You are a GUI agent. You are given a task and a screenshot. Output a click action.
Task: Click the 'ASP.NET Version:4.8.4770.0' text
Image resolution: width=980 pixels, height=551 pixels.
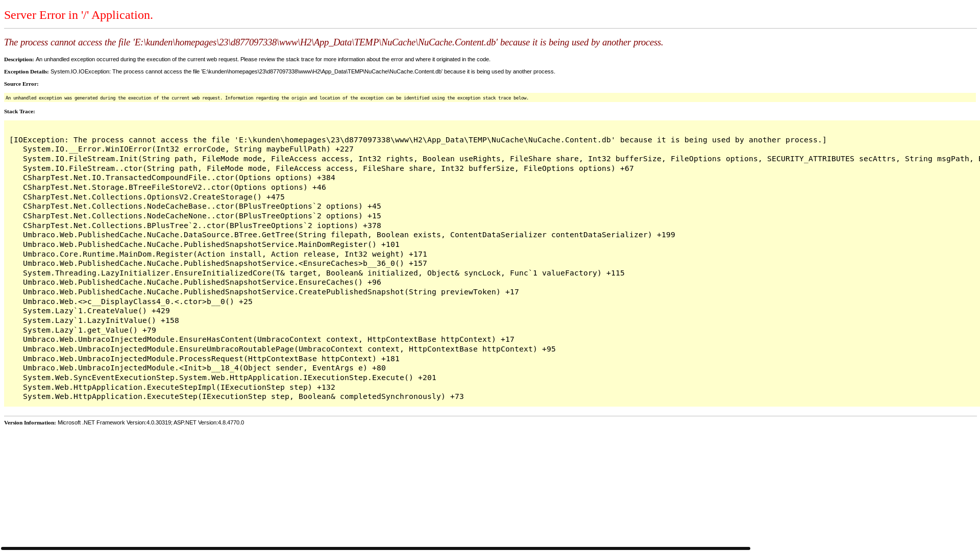209,423
